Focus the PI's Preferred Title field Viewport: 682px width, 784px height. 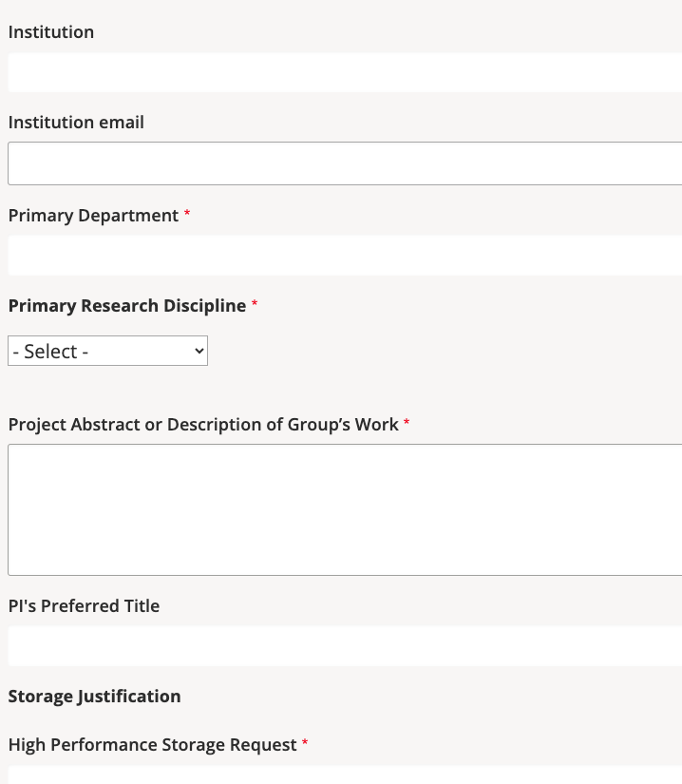344,645
